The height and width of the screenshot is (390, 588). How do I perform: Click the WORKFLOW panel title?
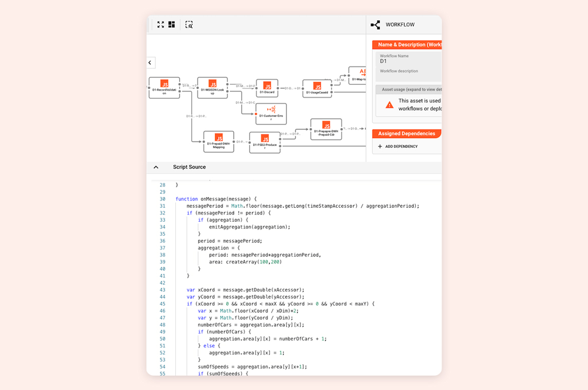tap(400, 25)
